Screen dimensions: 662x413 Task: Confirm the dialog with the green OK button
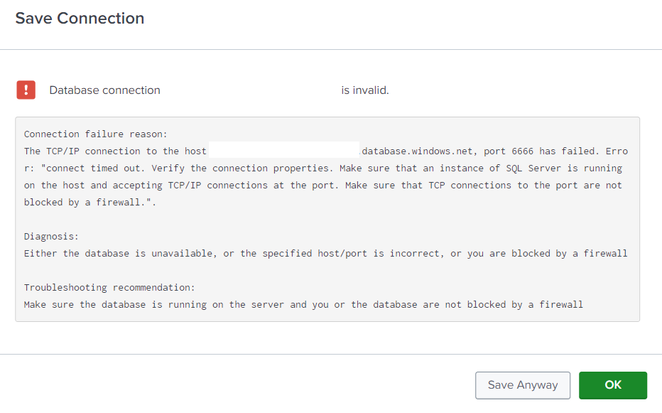coord(613,385)
